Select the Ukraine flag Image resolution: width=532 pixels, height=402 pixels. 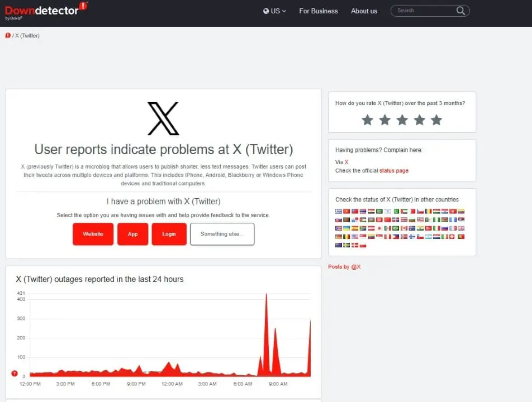346,228
